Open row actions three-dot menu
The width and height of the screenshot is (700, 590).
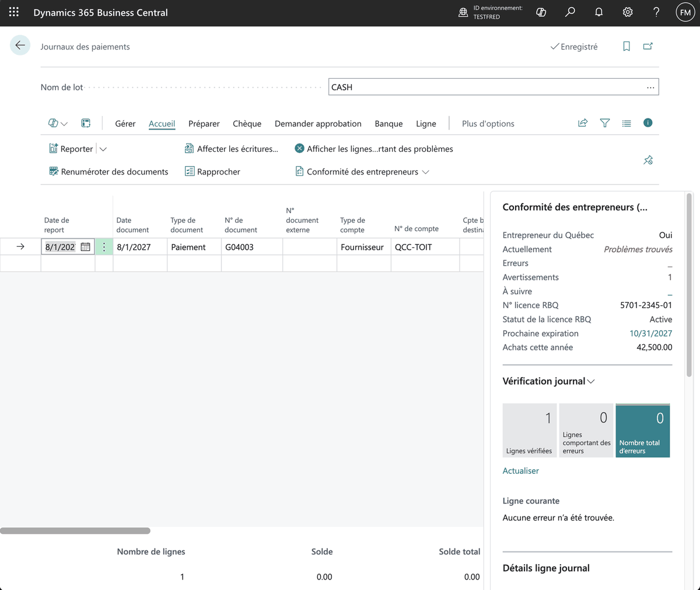104,247
